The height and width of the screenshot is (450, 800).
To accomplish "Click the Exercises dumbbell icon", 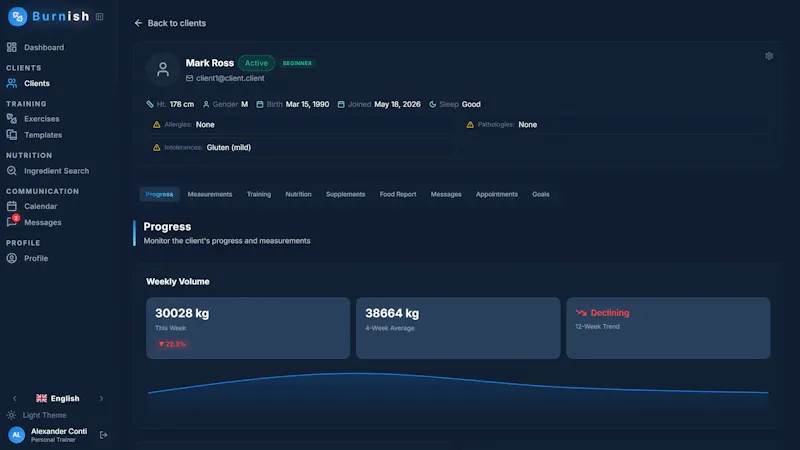I will point(12,119).
